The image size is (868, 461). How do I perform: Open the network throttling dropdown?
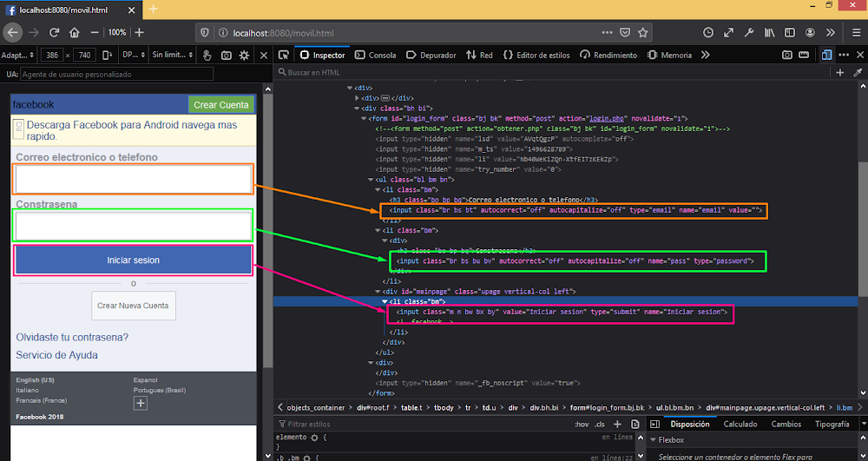[171, 55]
